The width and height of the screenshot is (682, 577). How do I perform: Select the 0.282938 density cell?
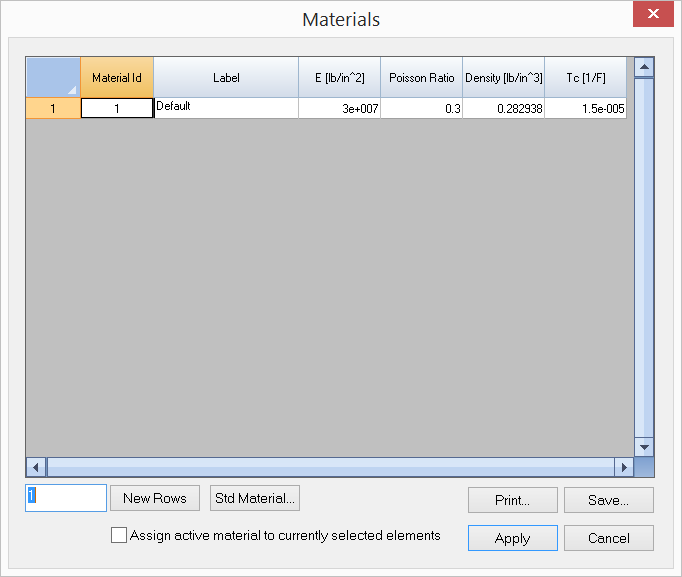(x=503, y=109)
